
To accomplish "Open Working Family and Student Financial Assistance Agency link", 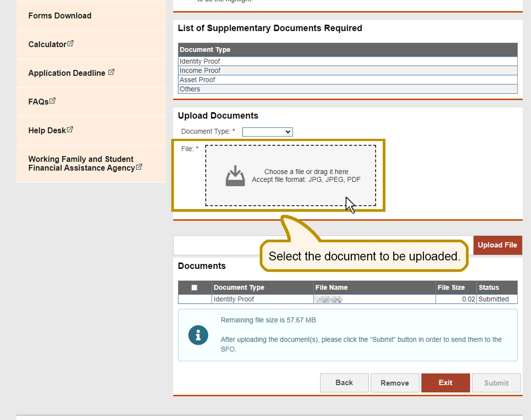I will (81, 163).
